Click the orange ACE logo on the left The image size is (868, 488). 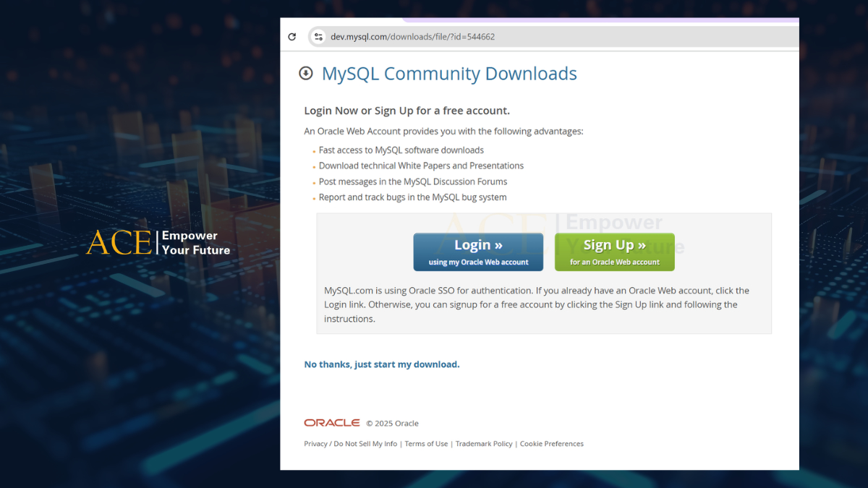coord(119,243)
